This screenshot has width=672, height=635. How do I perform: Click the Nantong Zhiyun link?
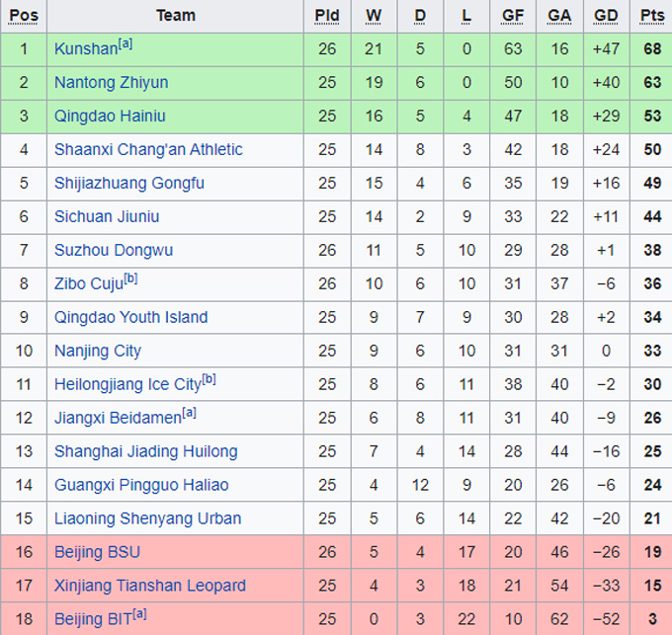(x=111, y=83)
